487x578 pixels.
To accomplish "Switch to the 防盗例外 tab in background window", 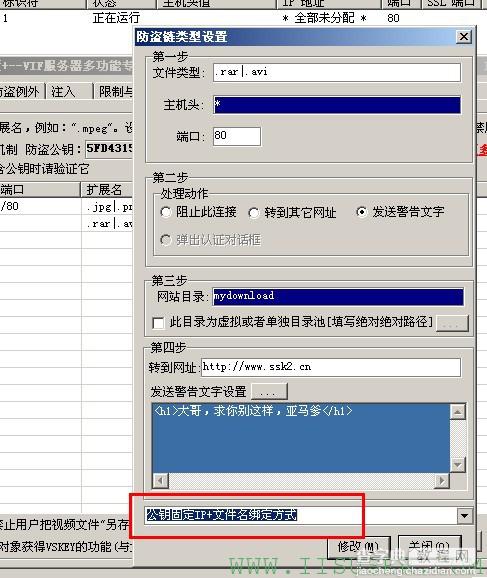I will pos(21,91).
